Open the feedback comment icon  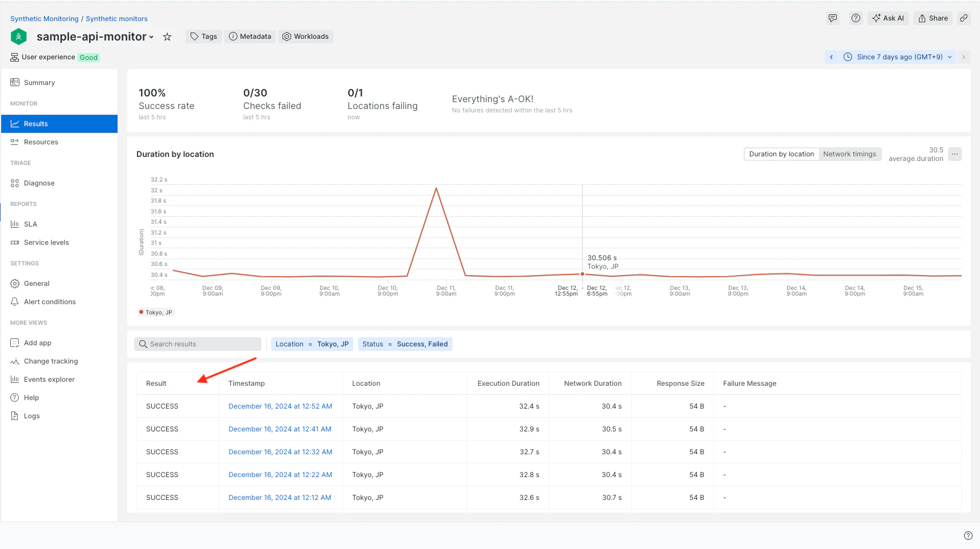tap(833, 18)
